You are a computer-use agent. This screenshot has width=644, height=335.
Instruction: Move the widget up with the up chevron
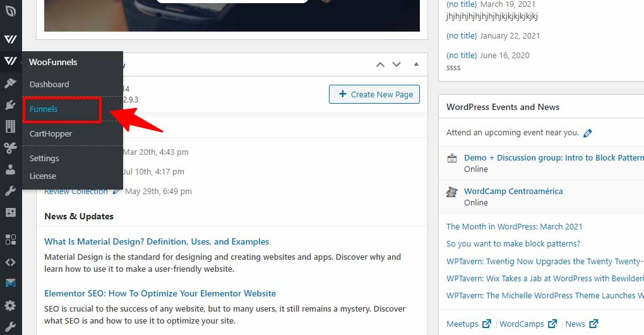click(380, 64)
